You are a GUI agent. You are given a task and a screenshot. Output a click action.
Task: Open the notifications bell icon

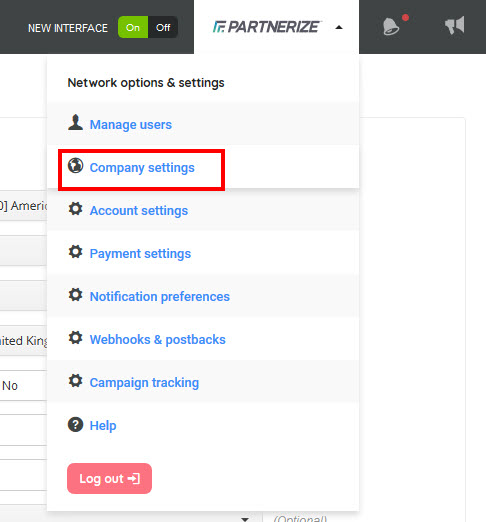(391, 26)
